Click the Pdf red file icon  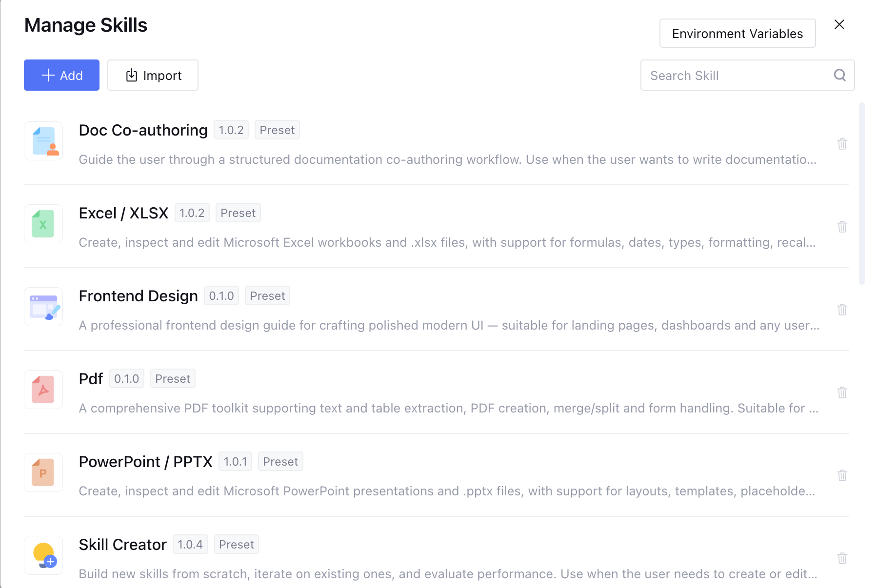coord(43,390)
